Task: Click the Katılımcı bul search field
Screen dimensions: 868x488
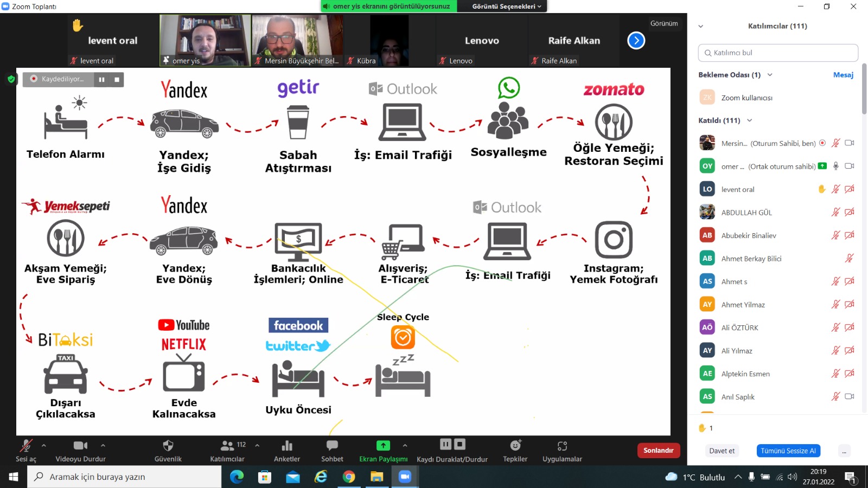Action: tap(778, 53)
